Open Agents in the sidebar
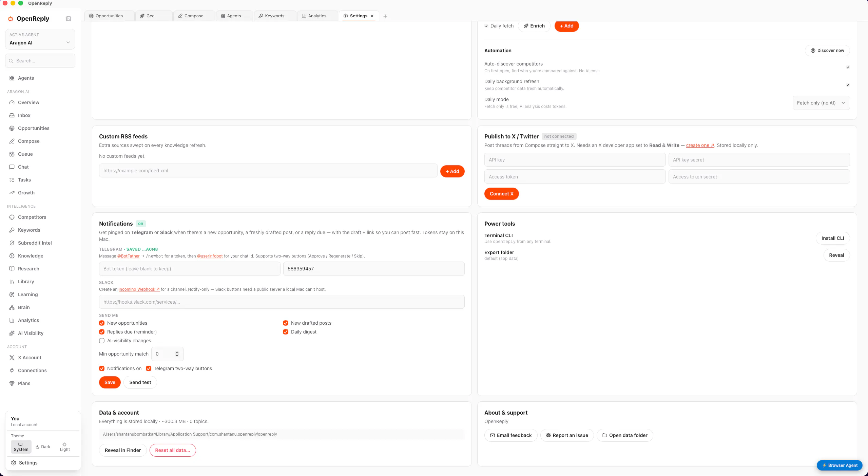Viewport: 868px width, 476px height. point(40,78)
